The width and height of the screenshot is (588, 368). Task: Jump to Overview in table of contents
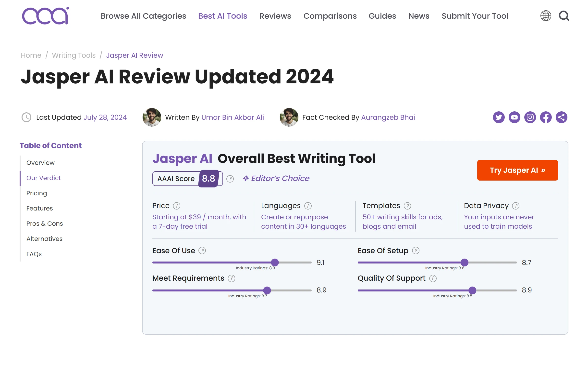click(40, 163)
